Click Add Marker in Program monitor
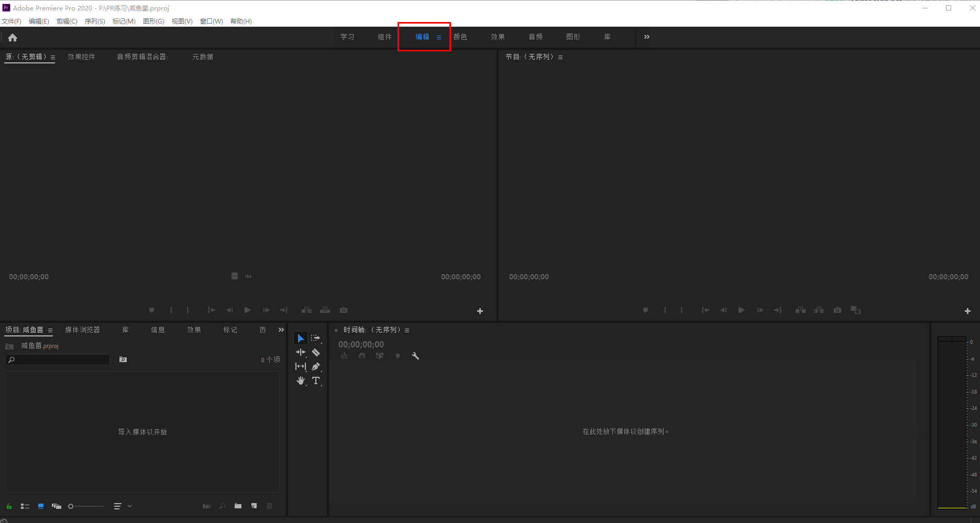 (x=646, y=310)
